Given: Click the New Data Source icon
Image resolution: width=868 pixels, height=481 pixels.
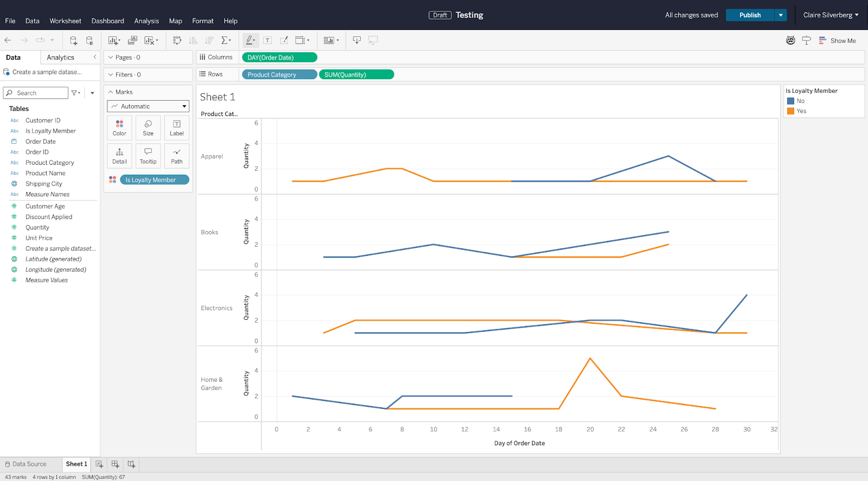Looking at the screenshot, I should (73, 40).
